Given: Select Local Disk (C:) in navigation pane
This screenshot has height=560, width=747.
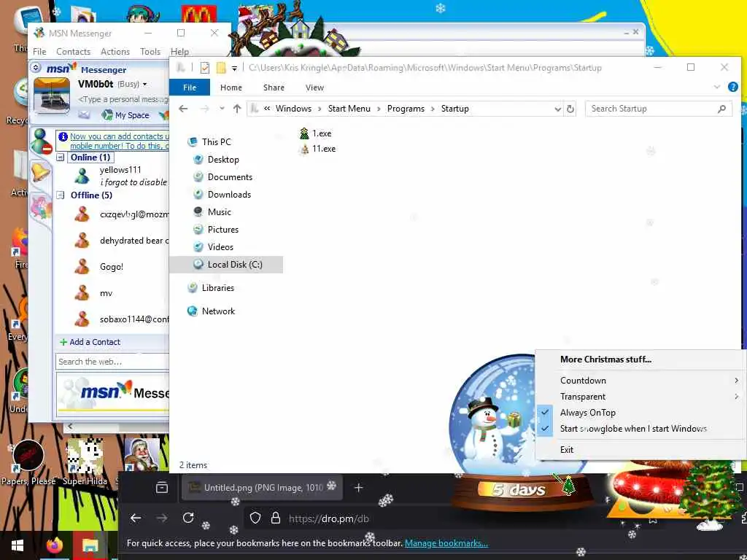Looking at the screenshot, I should (226, 264).
